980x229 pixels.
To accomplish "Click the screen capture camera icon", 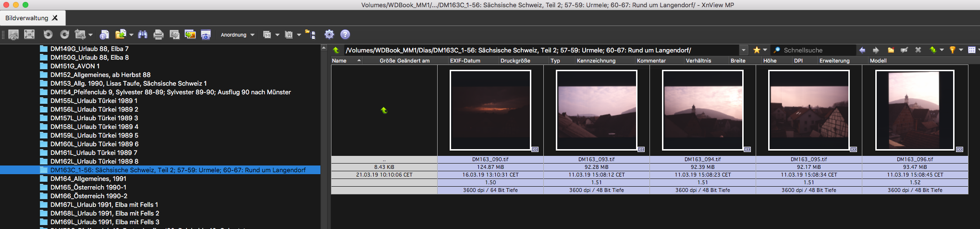I will [x=206, y=35].
